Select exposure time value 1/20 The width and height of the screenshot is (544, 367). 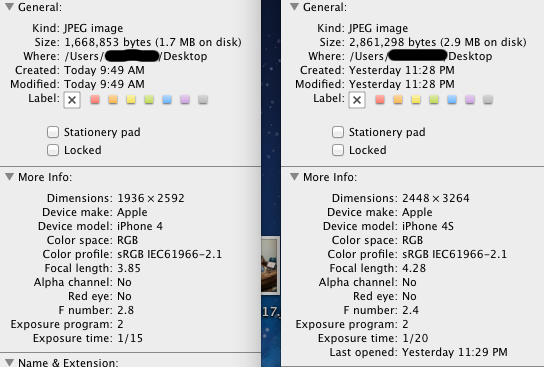point(415,338)
